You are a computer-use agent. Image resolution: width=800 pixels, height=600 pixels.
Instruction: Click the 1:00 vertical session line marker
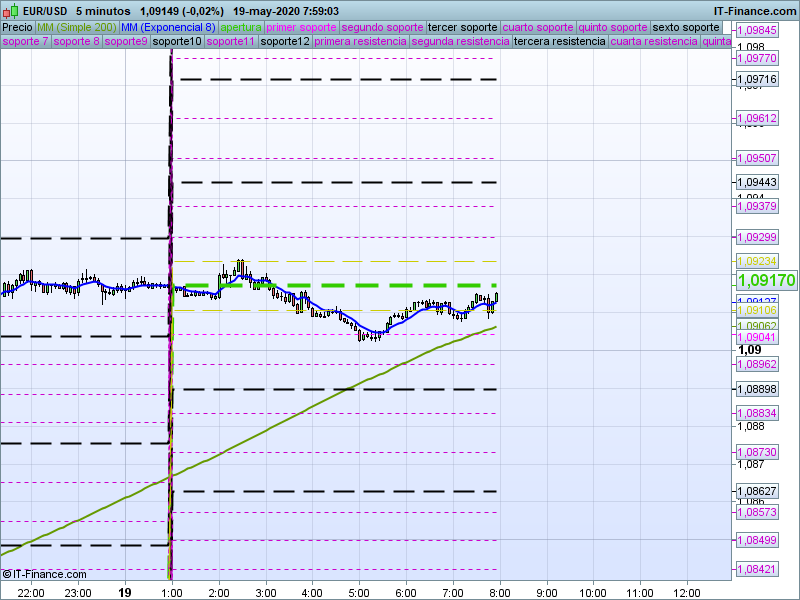172,300
